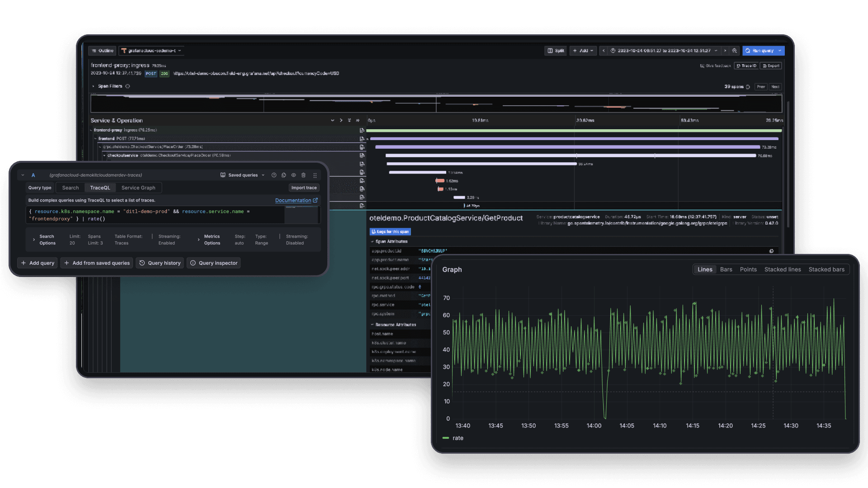Switch the query type to Service Graph
Viewport: 868px width, 488px height.
click(x=138, y=188)
